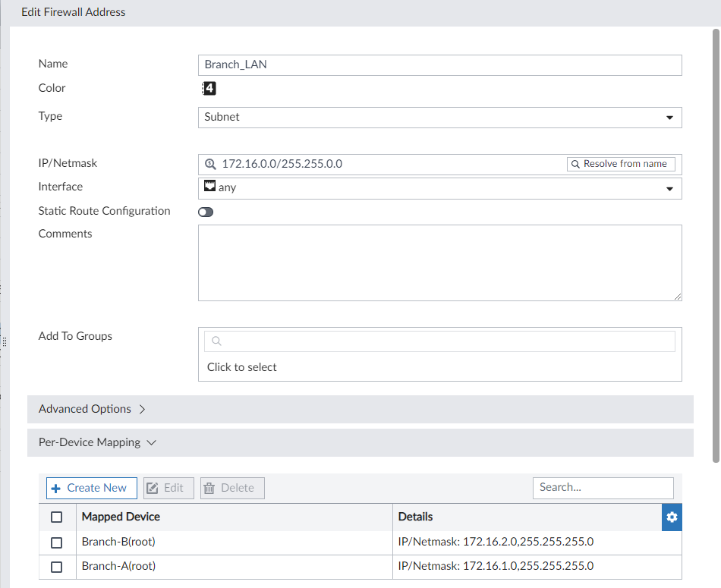Enable the Static Route Configuration toggle
The width and height of the screenshot is (721, 588).
(x=205, y=212)
